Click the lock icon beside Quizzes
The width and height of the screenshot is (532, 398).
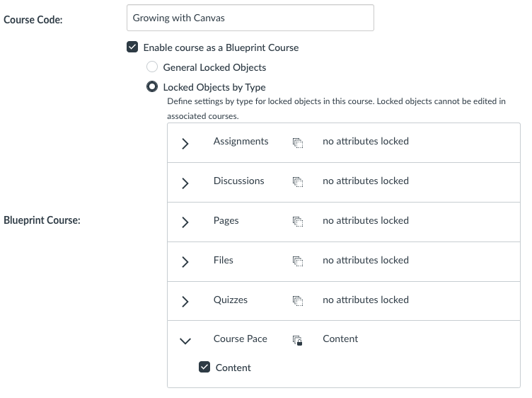(298, 301)
